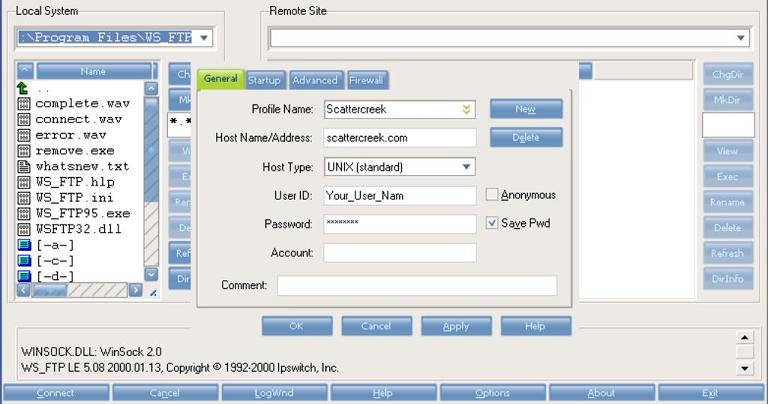The width and height of the screenshot is (768, 404).
Task: Select the connect.wav file icon
Action: 24,119
